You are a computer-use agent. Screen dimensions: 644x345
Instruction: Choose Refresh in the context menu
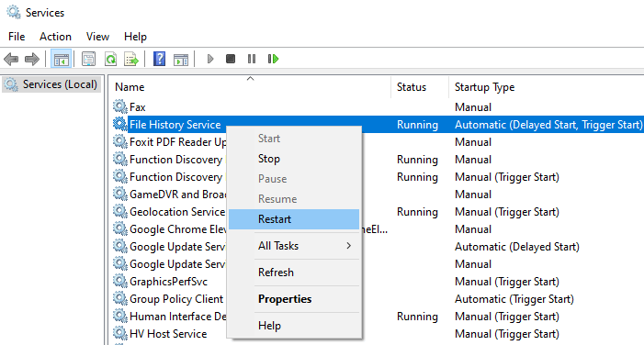point(294,273)
